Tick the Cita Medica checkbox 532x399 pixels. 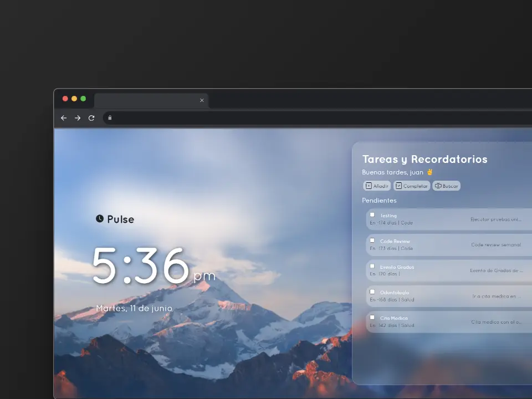point(372,318)
